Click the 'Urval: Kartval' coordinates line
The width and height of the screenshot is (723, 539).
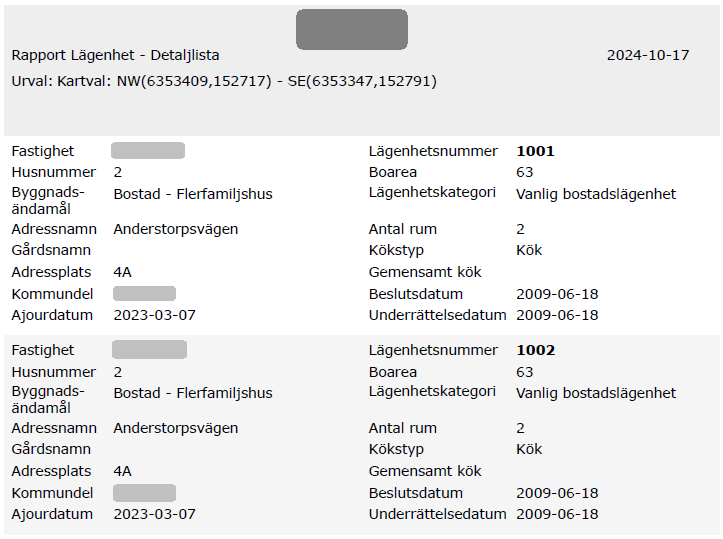pos(224,81)
